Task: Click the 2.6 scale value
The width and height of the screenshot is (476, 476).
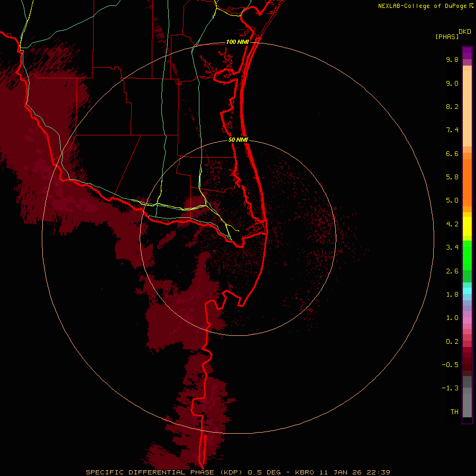Action: 452,271
